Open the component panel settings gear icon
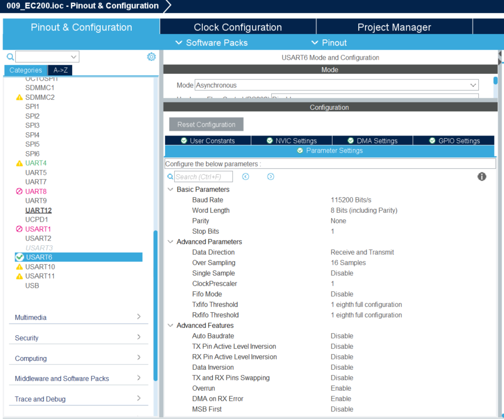The width and height of the screenshot is (504, 420). click(151, 56)
